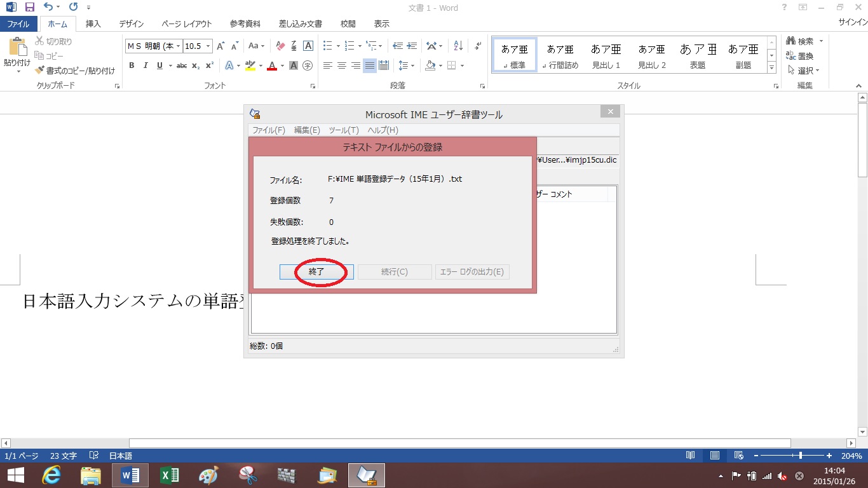Open the font size 10.5 dropdown

208,46
